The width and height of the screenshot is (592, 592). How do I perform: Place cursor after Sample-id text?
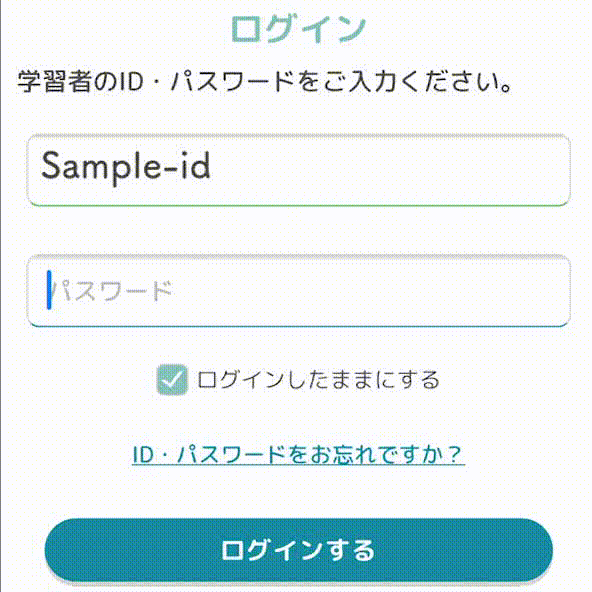[x=211, y=166]
